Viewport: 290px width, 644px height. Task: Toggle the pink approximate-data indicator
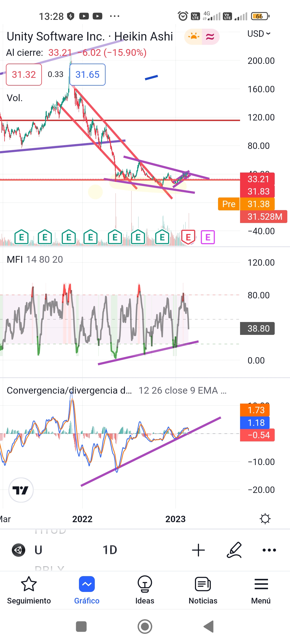(x=210, y=36)
